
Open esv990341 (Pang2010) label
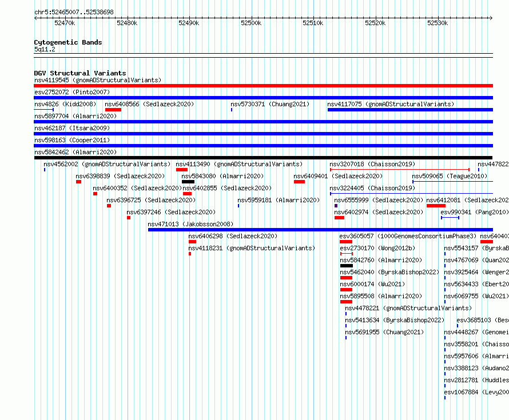(x=475, y=212)
